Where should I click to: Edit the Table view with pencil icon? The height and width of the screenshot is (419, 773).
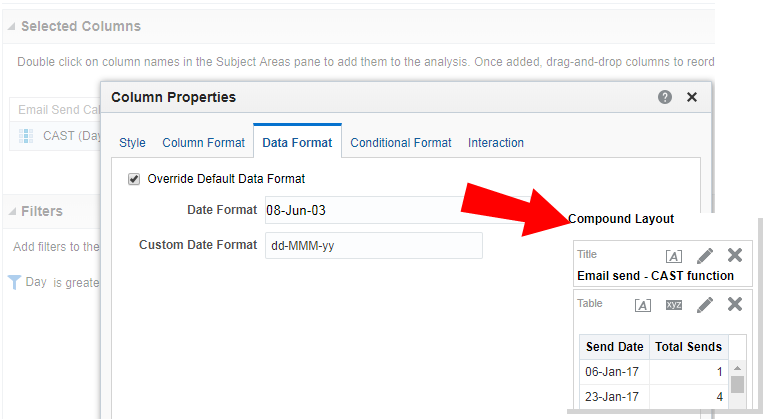tap(705, 304)
